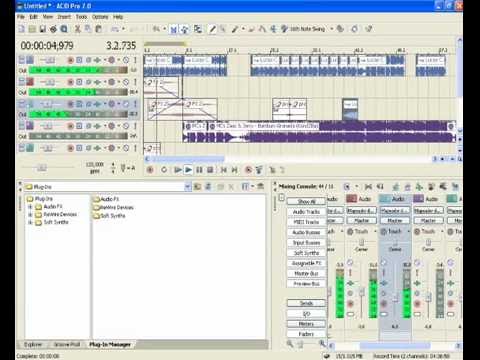Click the Audio Tracks button in mixer
The height and width of the screenshot is (360, 480).
(x=306, y=212)
